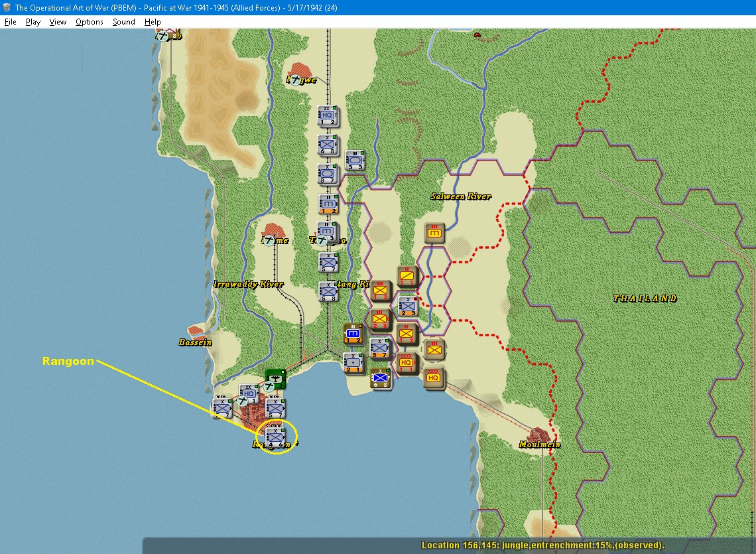Open the Options menu

click(90, 22)
